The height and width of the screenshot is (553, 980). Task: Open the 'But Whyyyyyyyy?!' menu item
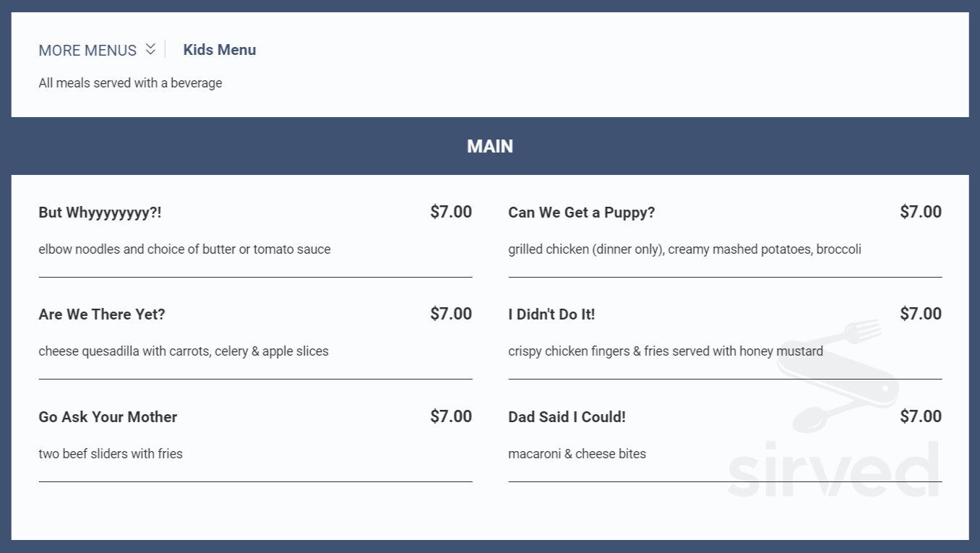100,213
